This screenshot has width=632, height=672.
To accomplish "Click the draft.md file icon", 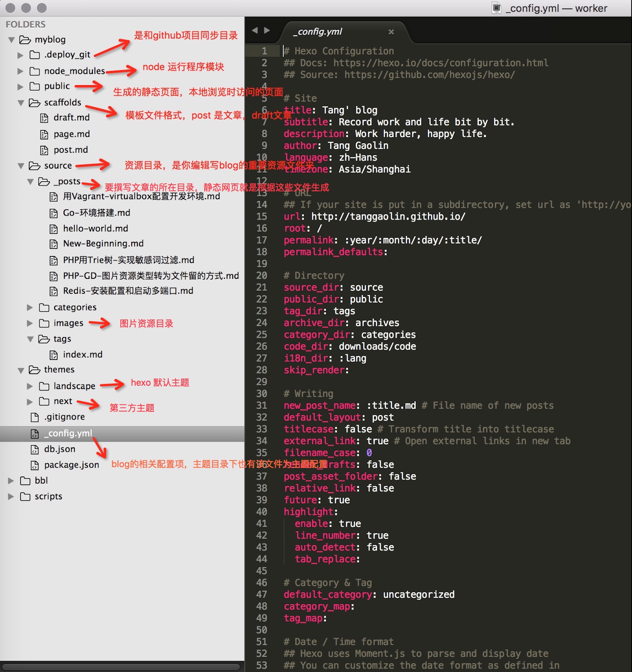I will click(44, 118).
